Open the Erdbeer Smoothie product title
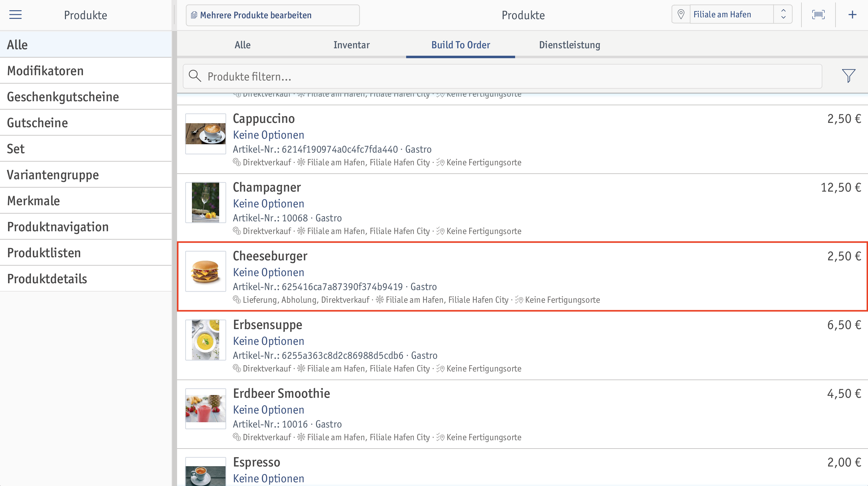Viewport: 868px width, 486px height. 281,394
